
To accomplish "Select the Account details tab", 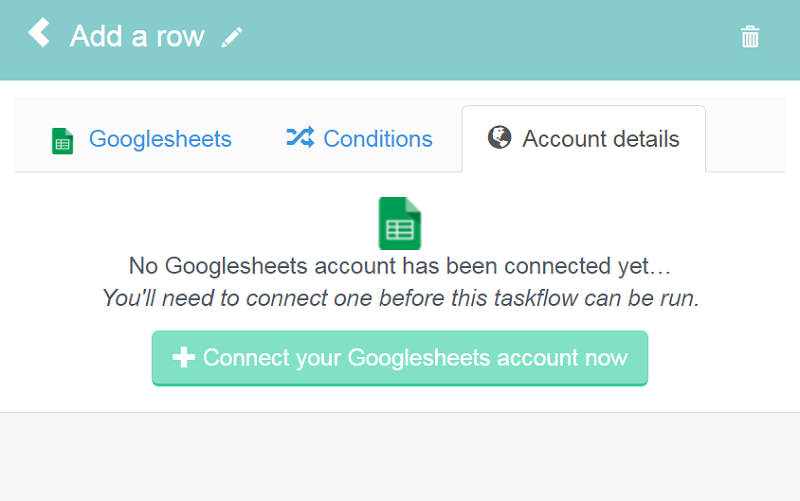I will pos(584,139).
